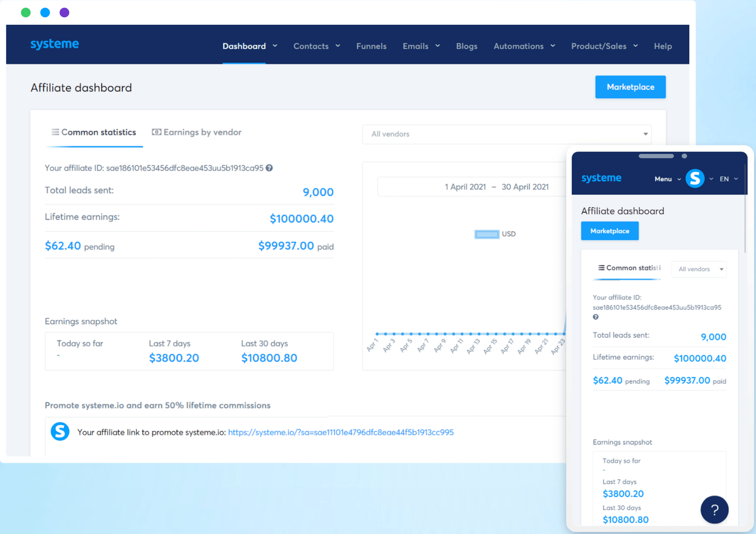The height and width of the screenshot is (534, 756).
Task: Switch to the Earnings by vendor tab
Action: tap(197, 132)
